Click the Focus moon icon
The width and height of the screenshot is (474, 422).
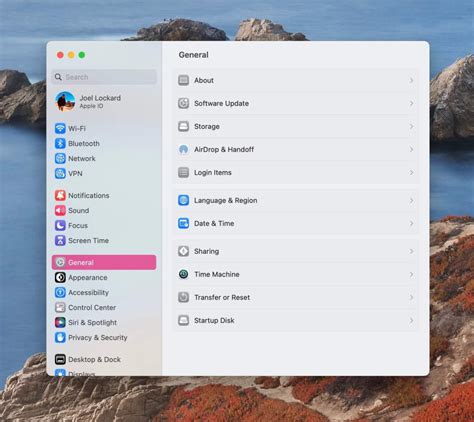tap(60, 225)
